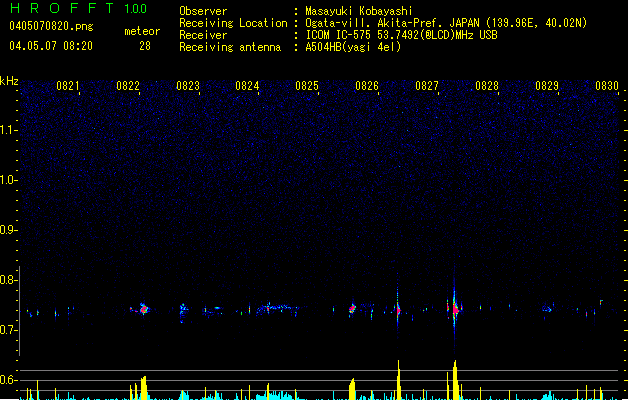Click the kHz axis unit label
629x400 pixels.
(x=9, y=81)
